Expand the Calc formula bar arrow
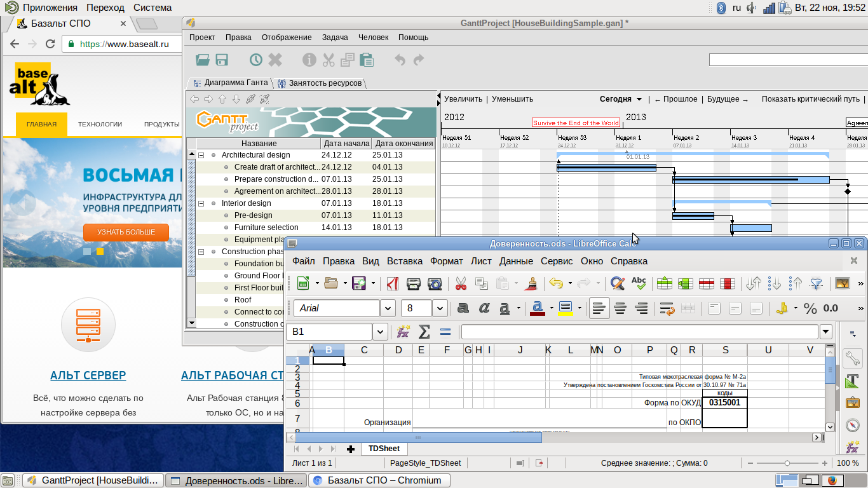 [x=825, y=332]
